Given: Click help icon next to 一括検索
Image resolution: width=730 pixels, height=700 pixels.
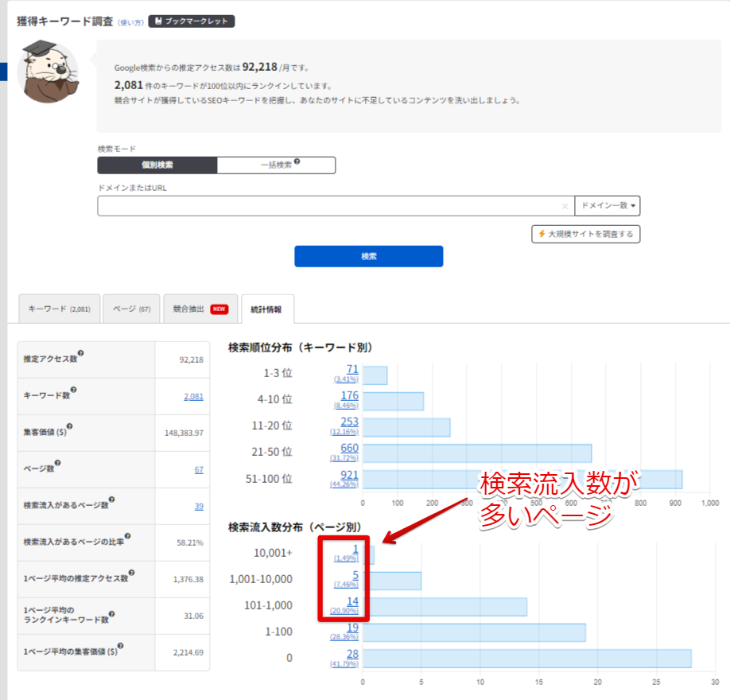Looking at the screenshot, I should [x=297, y=162].
